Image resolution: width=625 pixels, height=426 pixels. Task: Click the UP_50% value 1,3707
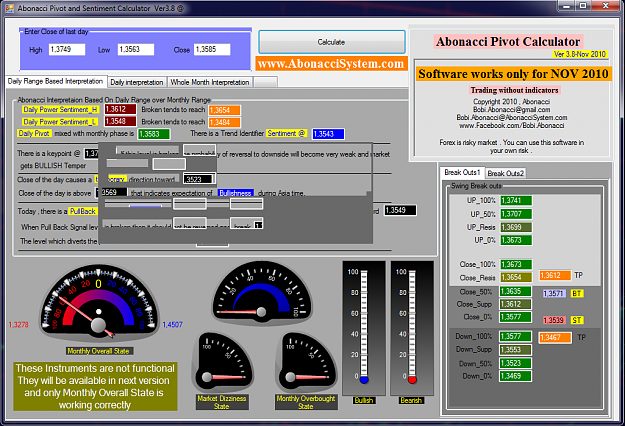tap(516, 214)
